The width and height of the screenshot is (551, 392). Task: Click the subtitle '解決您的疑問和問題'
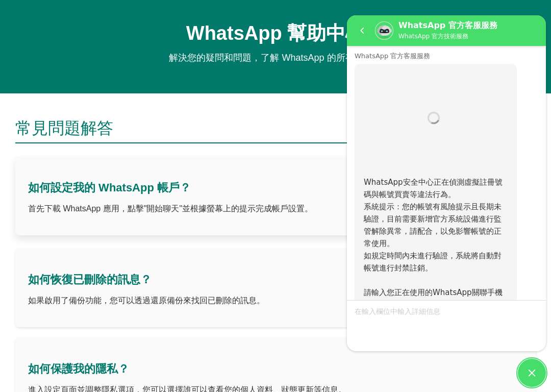(x=258, y=58)
